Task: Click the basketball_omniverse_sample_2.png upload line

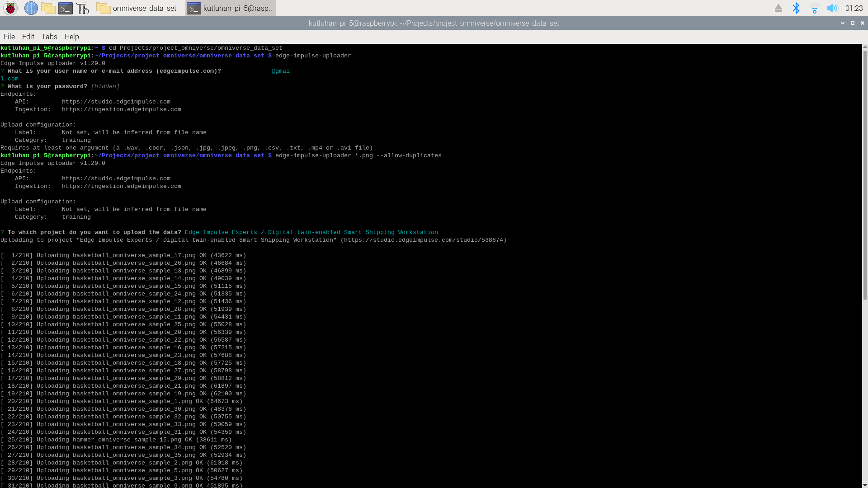Action: [122, 463]
